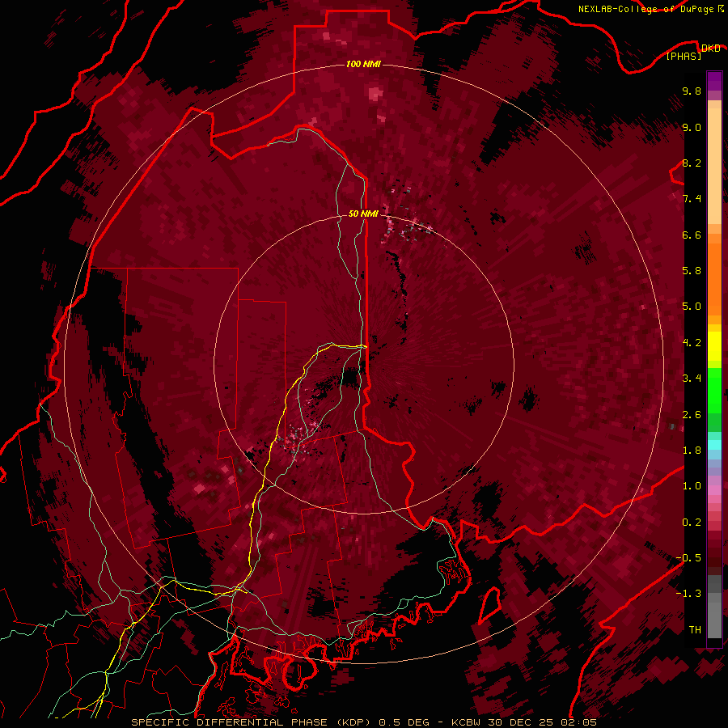Click the 5.8 value on the legend

coord(692,271)
